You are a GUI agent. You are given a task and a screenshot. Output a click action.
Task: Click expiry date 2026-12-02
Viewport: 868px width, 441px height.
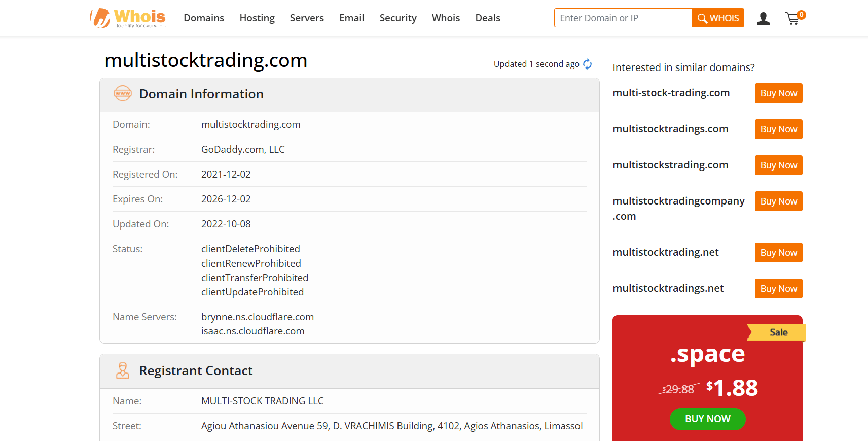226,199
